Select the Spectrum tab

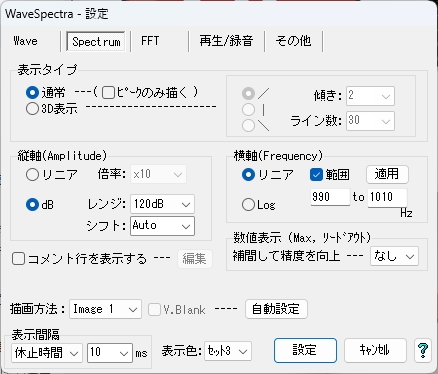[x=96, y=42]
